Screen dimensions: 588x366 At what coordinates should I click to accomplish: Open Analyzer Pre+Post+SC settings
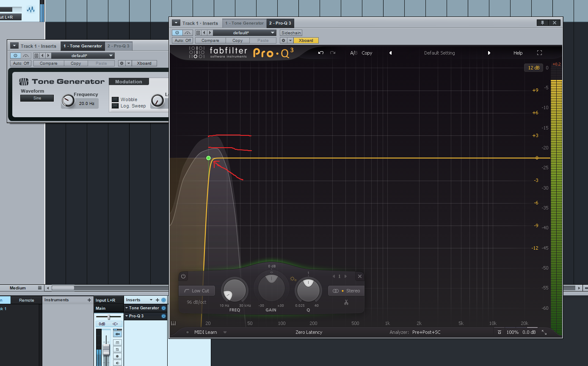(426, 332)
